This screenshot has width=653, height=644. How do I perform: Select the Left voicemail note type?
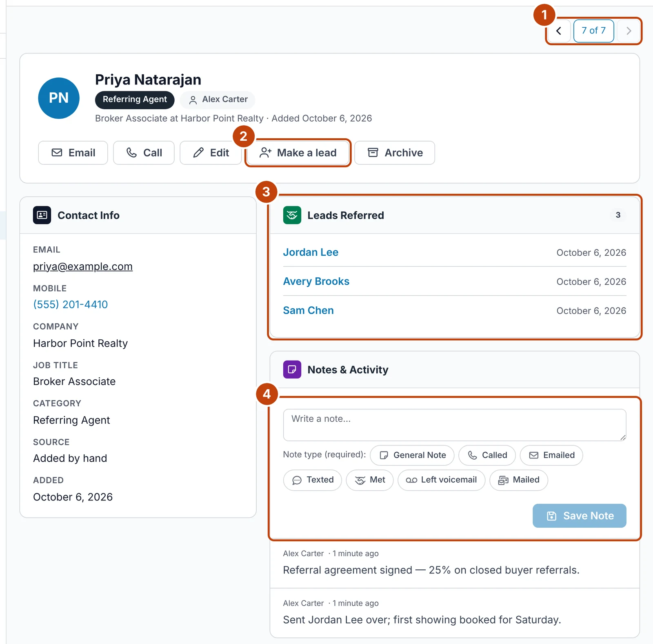[x=442, y=480]
